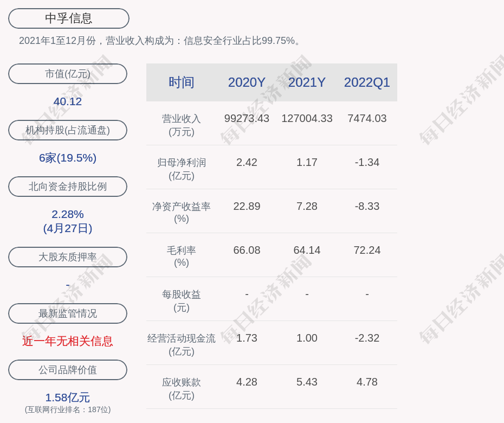The width and height of the screenshot is (504, 423).
Task: Select the 市值(亿元) label button
Action: 68,74
